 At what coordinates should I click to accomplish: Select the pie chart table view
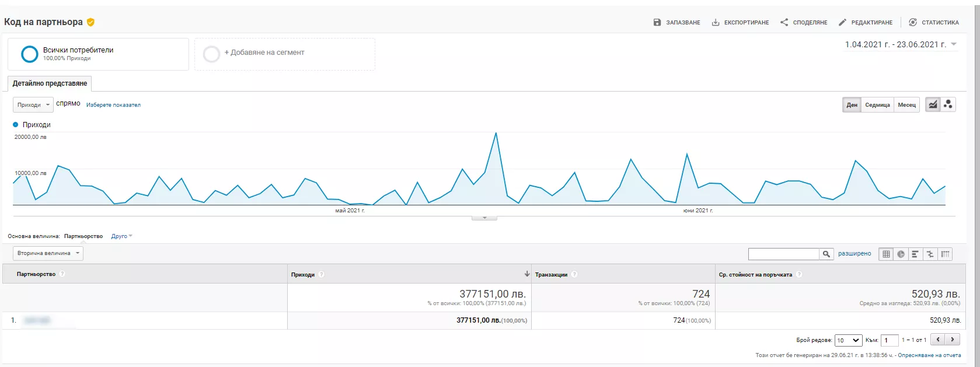pos(901,254)
